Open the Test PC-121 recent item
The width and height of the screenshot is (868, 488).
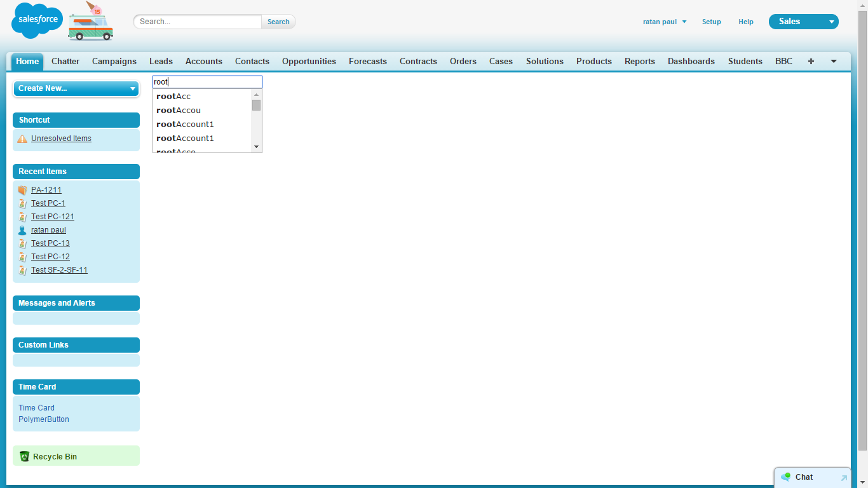[53, 217]
